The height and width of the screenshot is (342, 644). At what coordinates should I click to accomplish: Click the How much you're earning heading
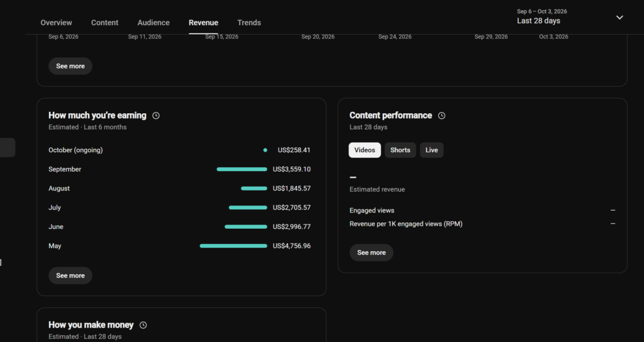coord(97,116)
